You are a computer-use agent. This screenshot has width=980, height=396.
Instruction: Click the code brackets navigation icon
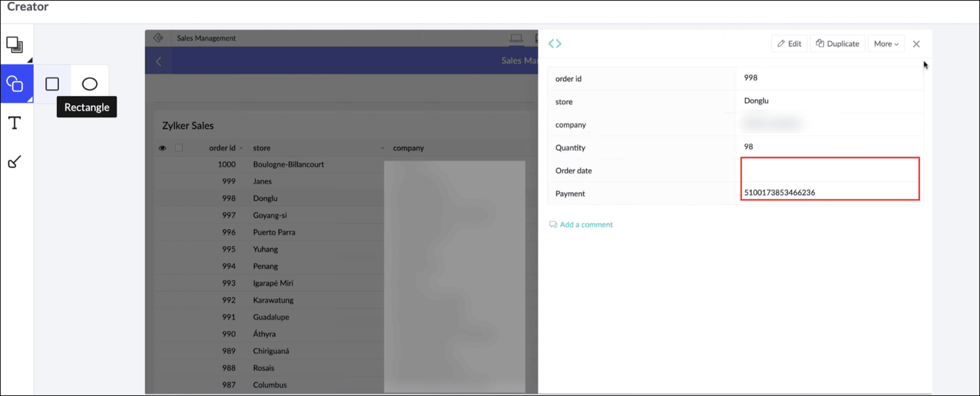coord(555,43)
